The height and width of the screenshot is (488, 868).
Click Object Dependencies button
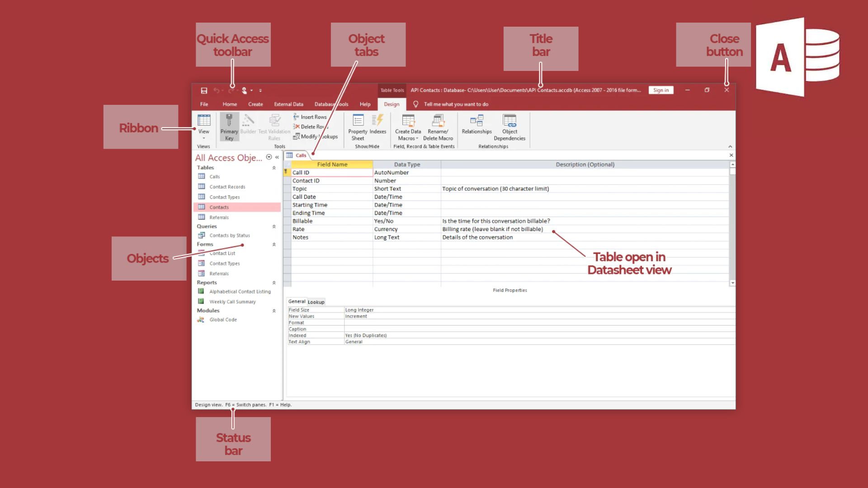click(x=509, y=127)
